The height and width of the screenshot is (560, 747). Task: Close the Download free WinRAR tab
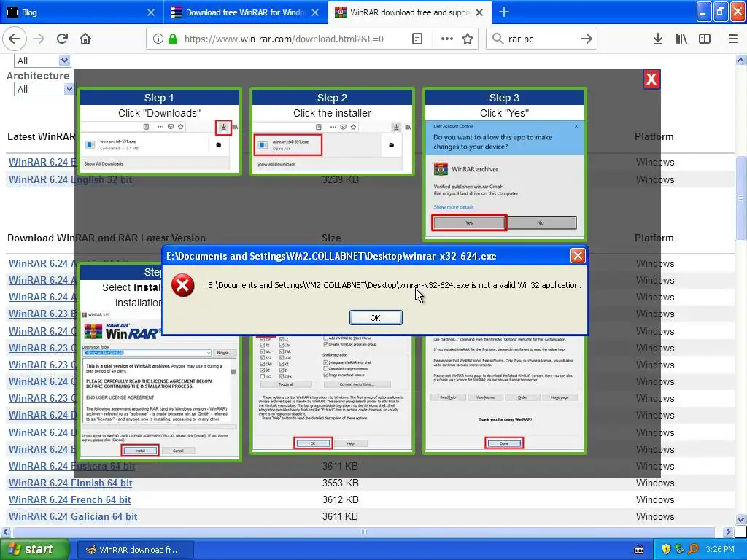coord(315,12)
